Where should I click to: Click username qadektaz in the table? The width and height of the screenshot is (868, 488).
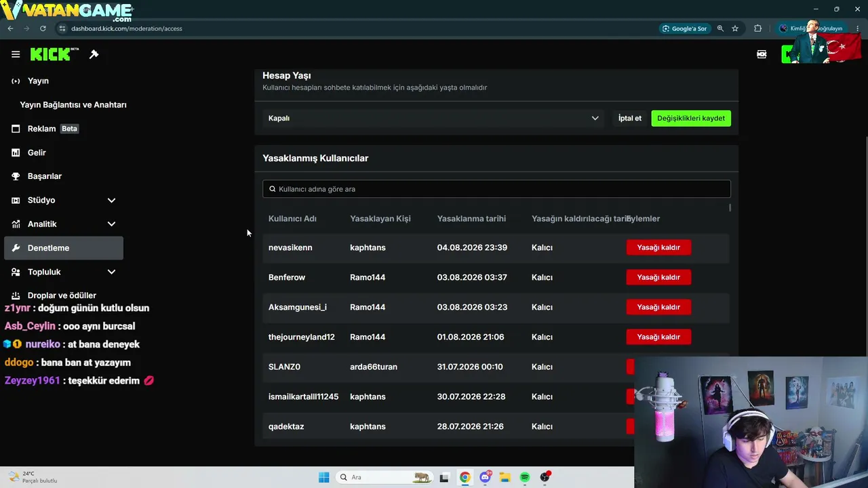click(x=286, y=426)
